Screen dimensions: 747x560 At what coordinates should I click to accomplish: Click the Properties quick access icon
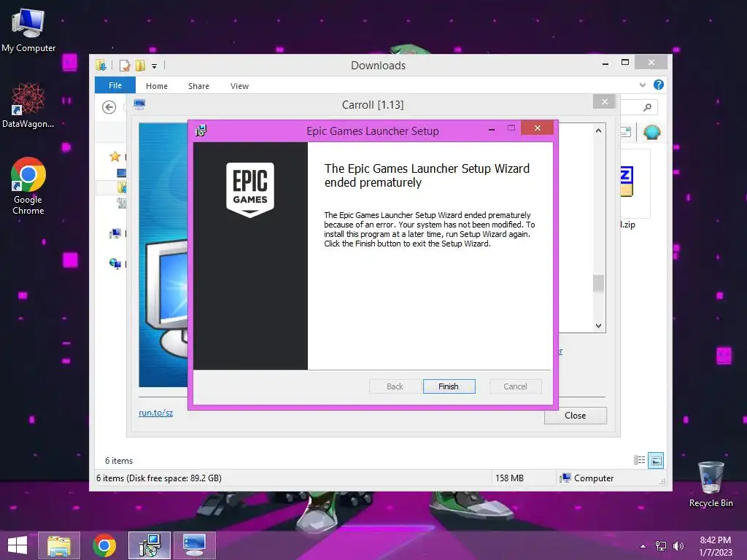tap(125, 65)
